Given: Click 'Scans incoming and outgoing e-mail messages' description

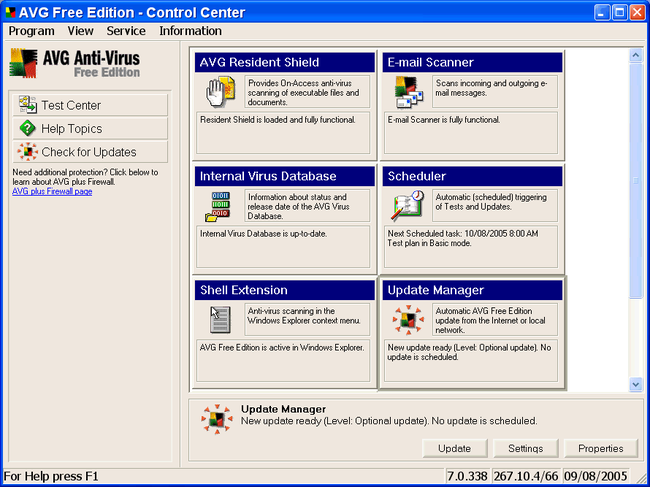Looking at the screenshot, I should 491,88.
